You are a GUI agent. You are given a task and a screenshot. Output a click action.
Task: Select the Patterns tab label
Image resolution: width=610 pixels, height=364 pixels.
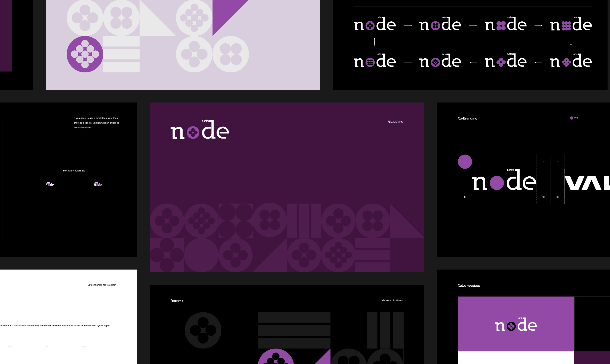(177, 300)
